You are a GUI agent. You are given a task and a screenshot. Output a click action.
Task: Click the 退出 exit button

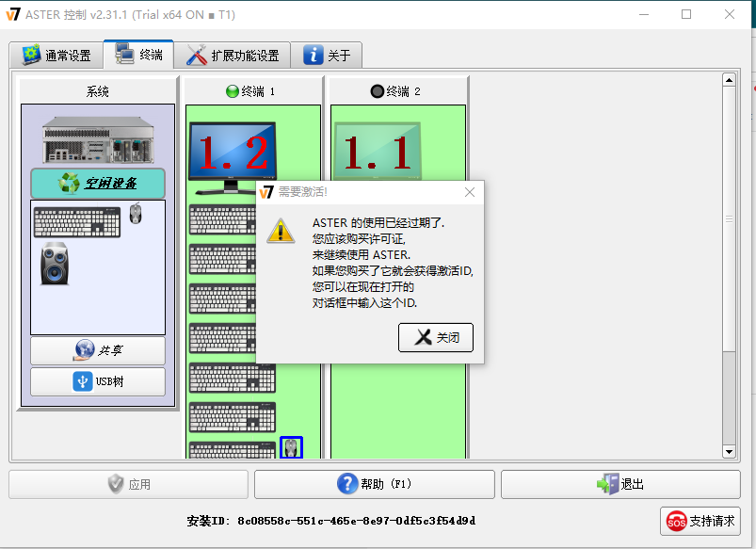(x=620, y=484)
